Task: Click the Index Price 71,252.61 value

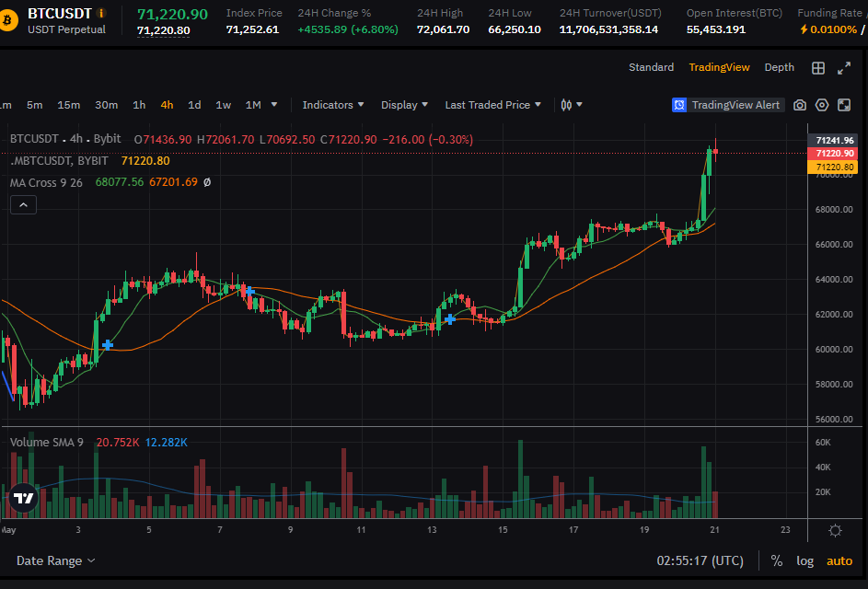Action: pos(252,29)
